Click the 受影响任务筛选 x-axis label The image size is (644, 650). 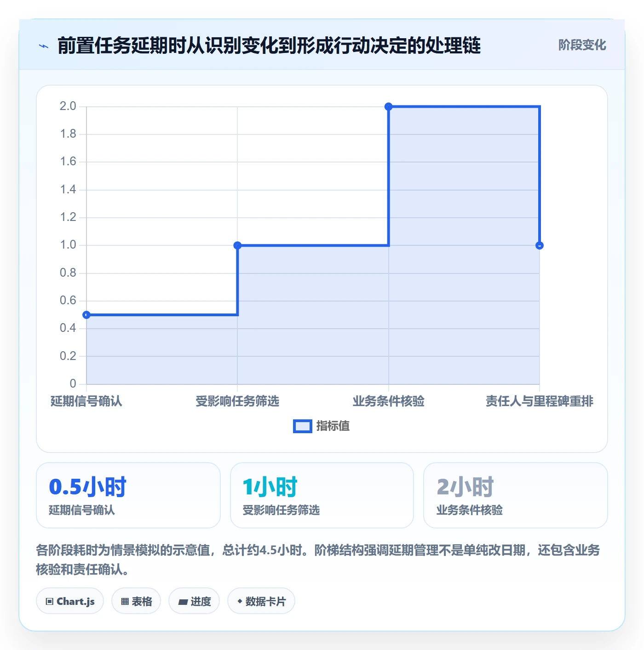237,401
